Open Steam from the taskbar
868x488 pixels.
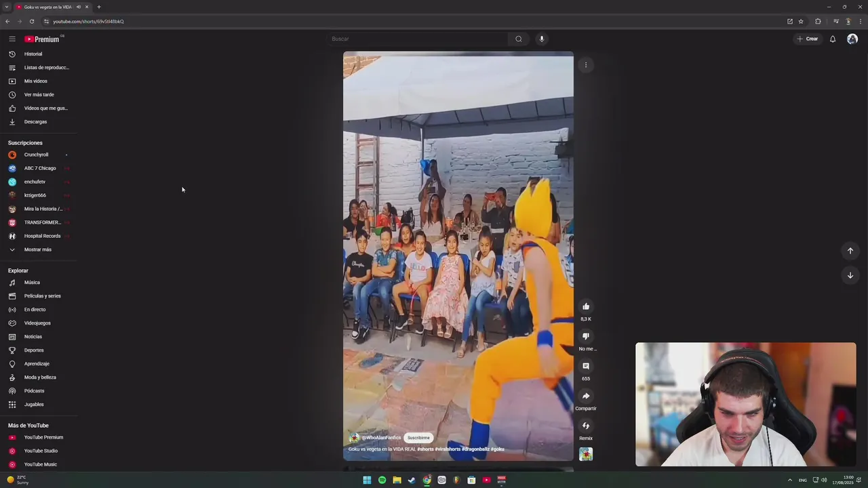412,480
